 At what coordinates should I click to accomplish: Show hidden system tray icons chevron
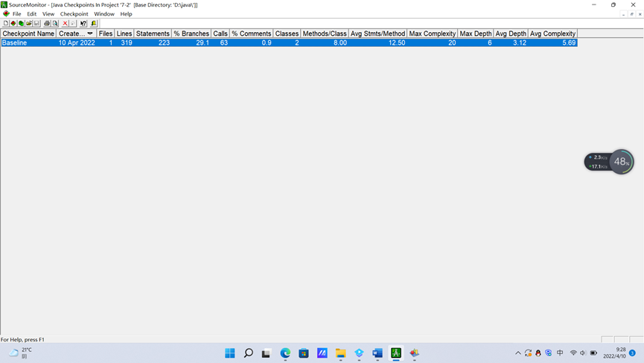click(x=518, y=353)
